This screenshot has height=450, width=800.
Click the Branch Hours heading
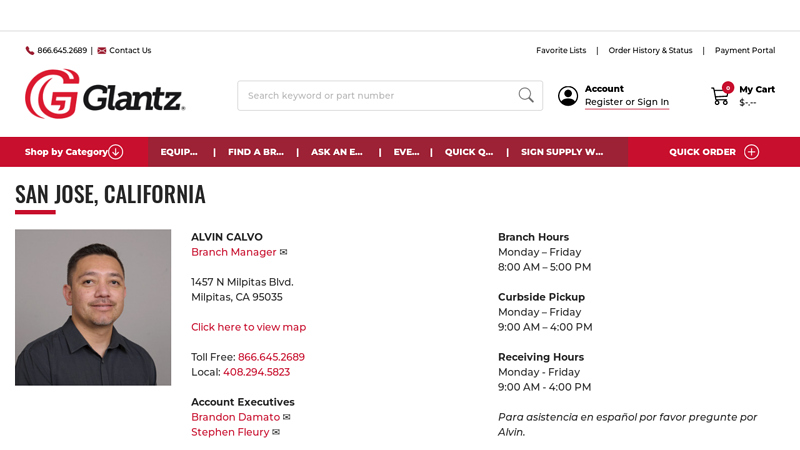[533, 237]
